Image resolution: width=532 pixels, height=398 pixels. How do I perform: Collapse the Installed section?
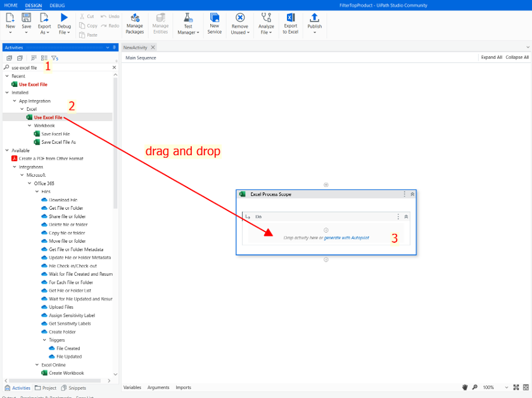(x=7, y=93)
